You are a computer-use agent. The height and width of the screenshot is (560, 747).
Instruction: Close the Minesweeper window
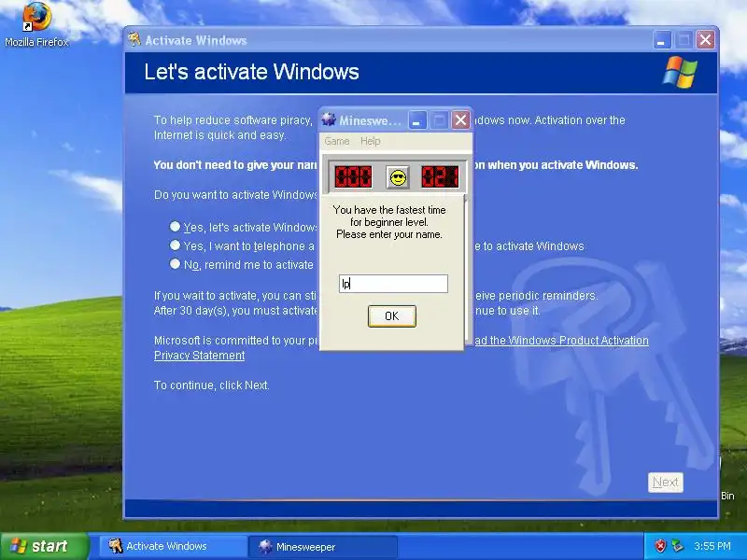pos(460,120)
